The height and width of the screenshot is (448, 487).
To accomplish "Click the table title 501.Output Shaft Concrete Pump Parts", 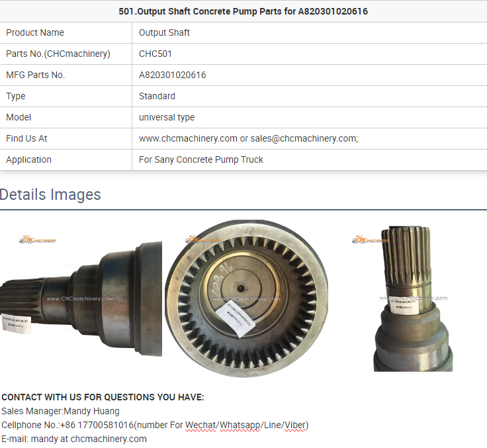I will (243, 11).
